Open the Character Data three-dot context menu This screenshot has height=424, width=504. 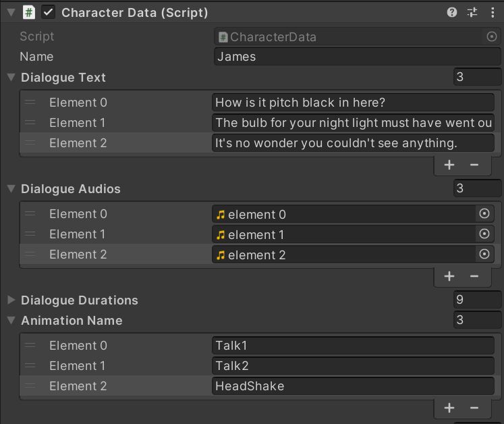(x=493, y=13)
